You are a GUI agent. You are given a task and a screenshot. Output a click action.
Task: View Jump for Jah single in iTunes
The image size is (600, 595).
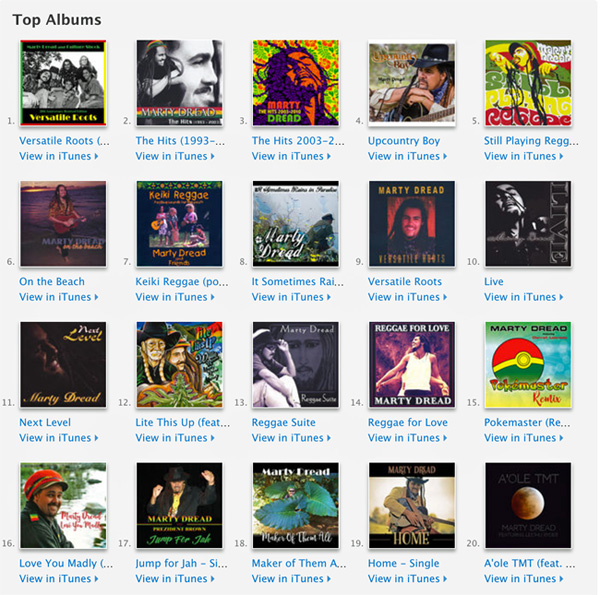[x=175, y=579]
